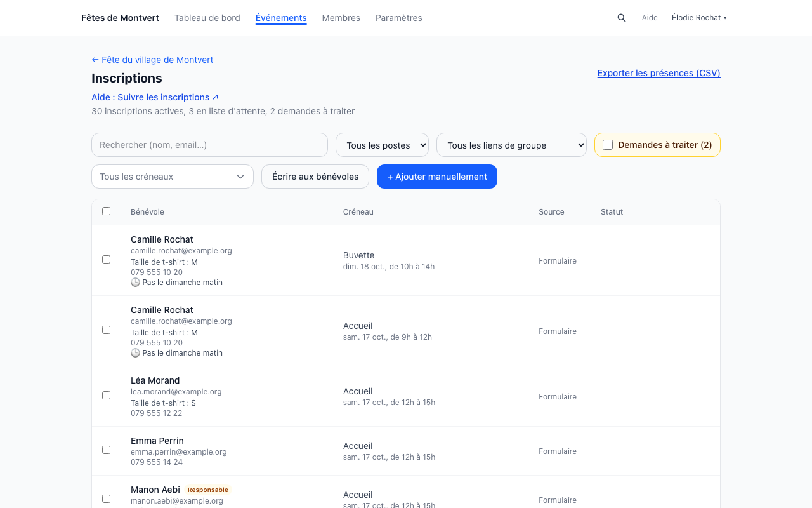Click the Fêtes de Montvert site title
The width and height of the screenshot is (812, 508).
pos(121,18)
